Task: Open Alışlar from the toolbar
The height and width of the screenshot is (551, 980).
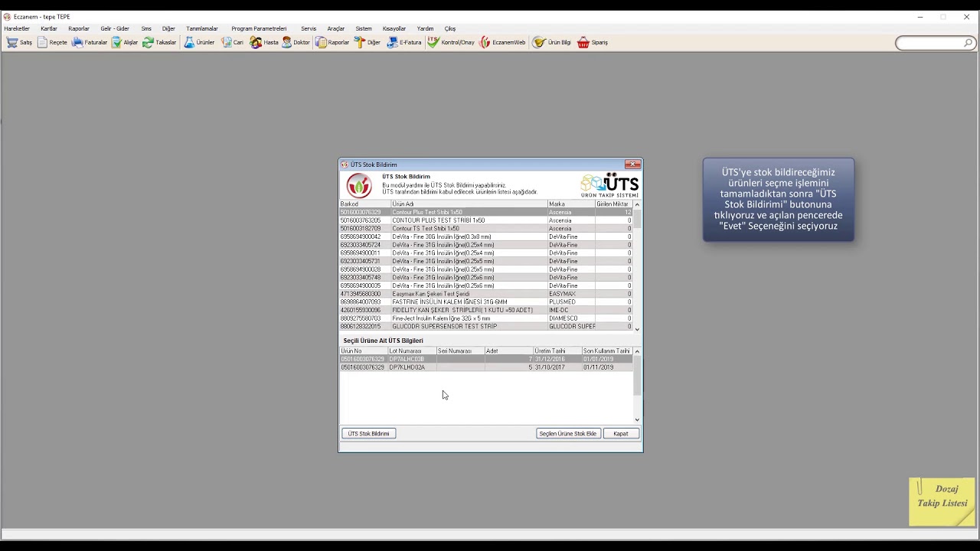Action: pyautogui.click(x=125, y=43)
